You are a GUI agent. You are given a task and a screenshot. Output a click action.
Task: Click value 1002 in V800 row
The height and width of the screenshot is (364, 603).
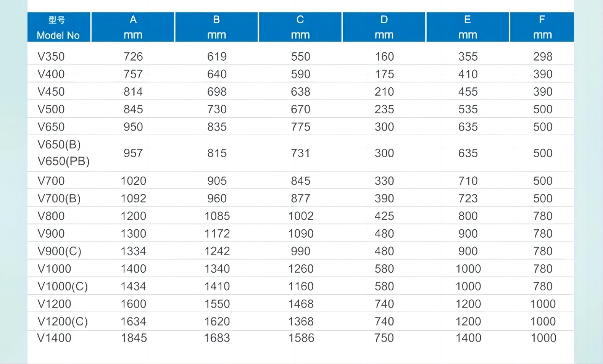click(301, 216)
